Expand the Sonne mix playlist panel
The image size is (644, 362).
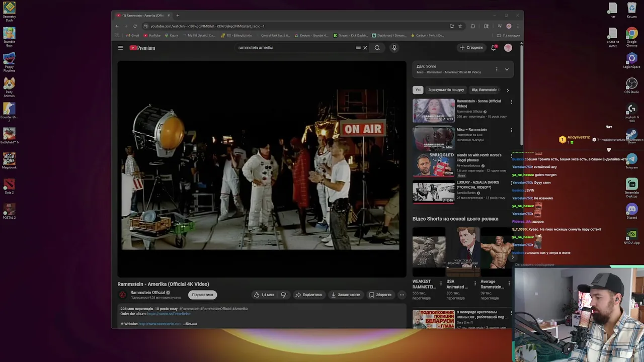tap(507, 69)
